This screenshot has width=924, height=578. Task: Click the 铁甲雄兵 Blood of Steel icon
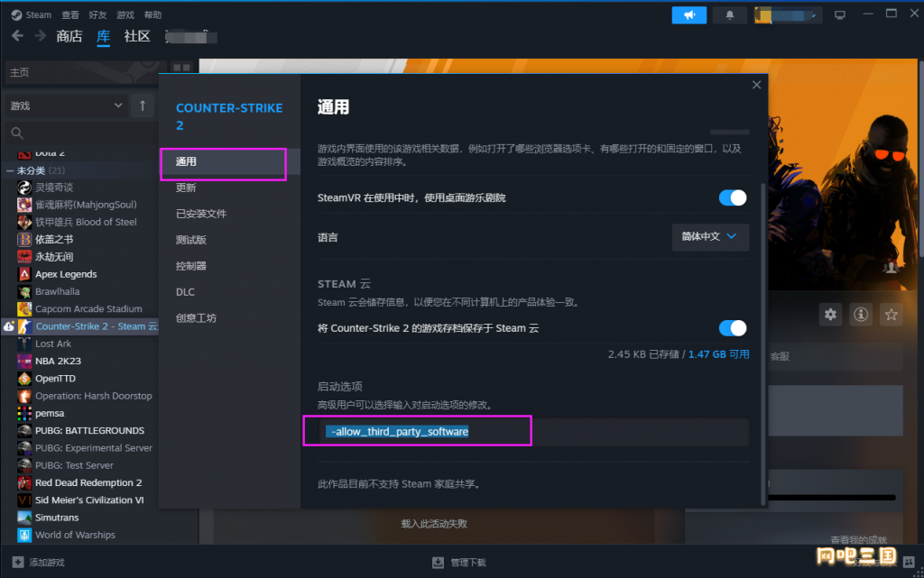click(x=24, y=222)
